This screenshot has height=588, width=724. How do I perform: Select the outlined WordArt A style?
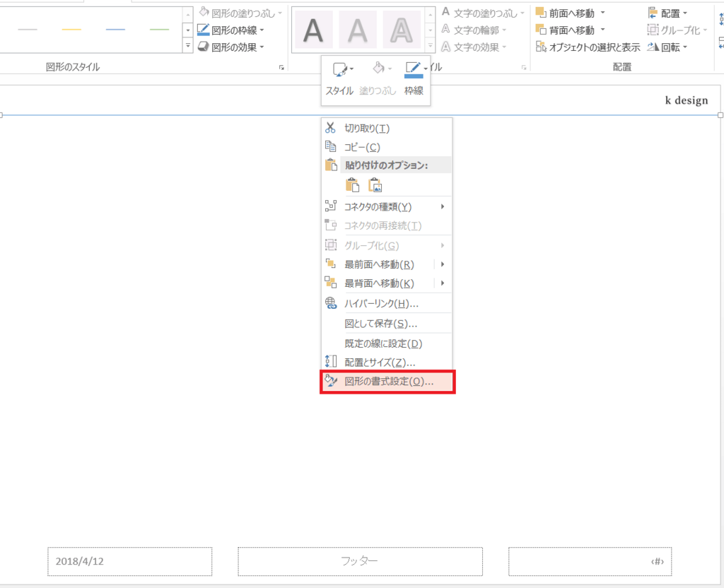click(402, 30)
